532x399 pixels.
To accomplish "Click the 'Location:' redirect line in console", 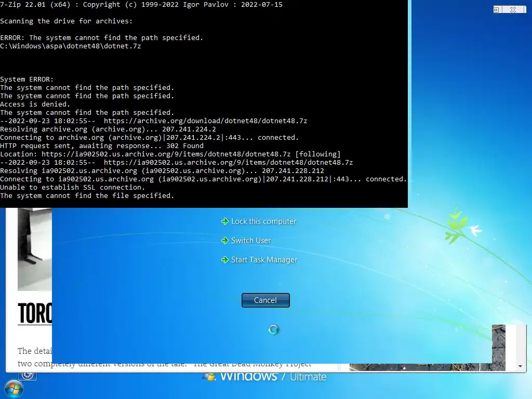I will (170, 154).
